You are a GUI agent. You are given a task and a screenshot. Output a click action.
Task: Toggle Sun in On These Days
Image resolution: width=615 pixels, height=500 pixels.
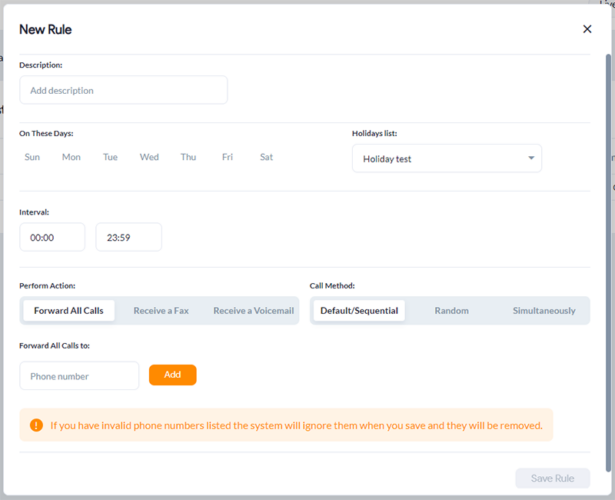point(32,157)
